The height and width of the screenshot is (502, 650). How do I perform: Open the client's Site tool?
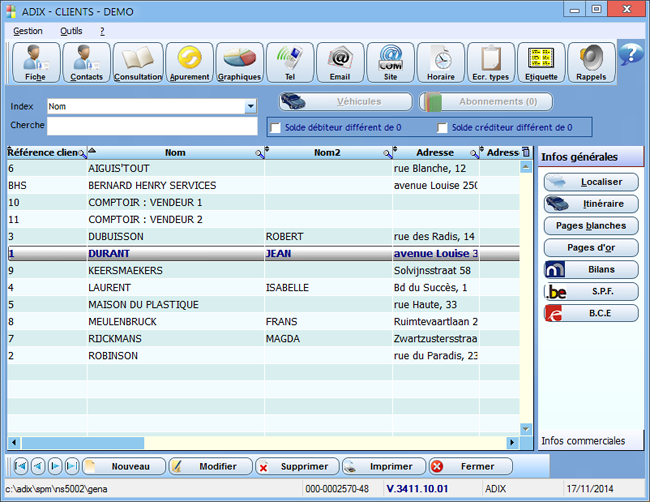pos(390,63)
